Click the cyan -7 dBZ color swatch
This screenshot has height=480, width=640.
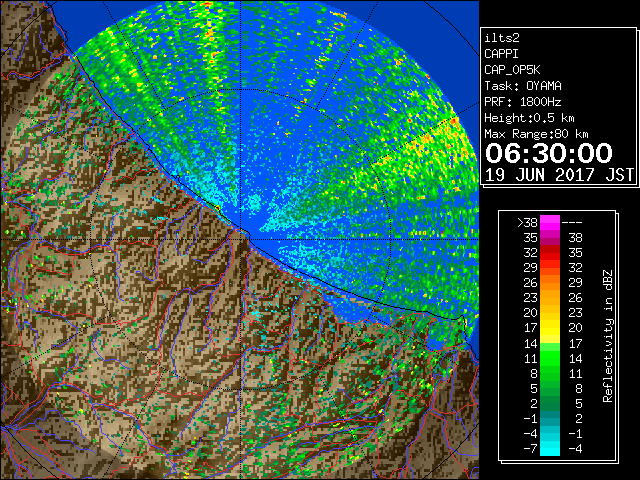(550, 448)
